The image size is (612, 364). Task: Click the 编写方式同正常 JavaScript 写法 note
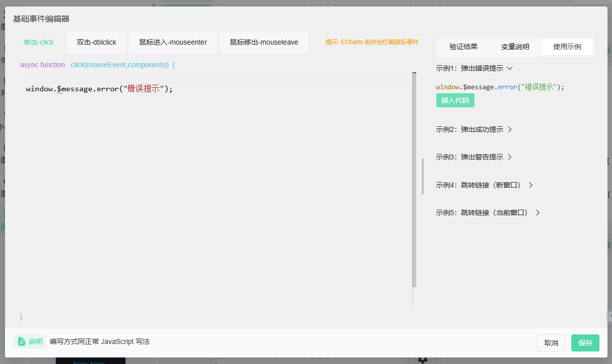(x=99, y=341)
